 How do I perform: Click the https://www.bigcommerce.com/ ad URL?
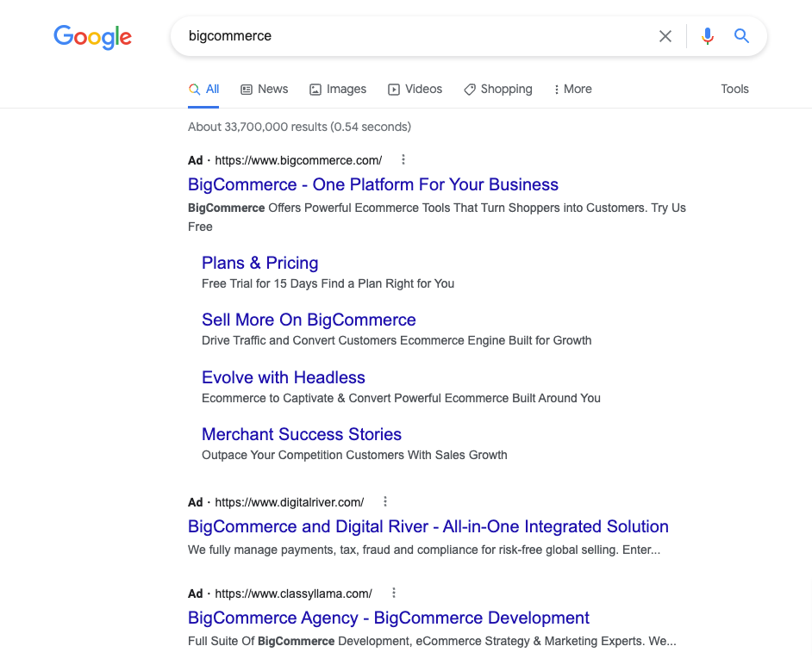[x=298, y=160]
